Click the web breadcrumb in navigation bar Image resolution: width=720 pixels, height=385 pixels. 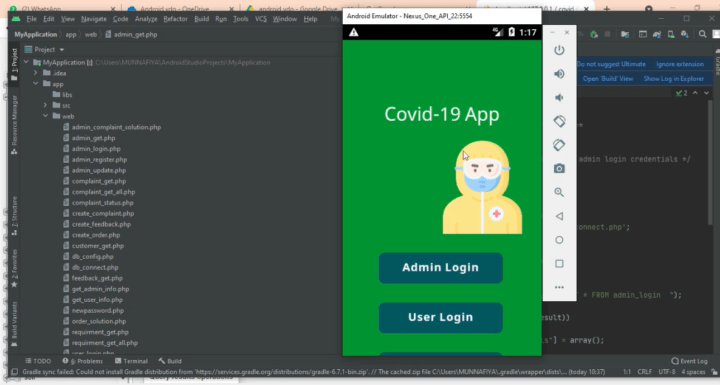91,34
